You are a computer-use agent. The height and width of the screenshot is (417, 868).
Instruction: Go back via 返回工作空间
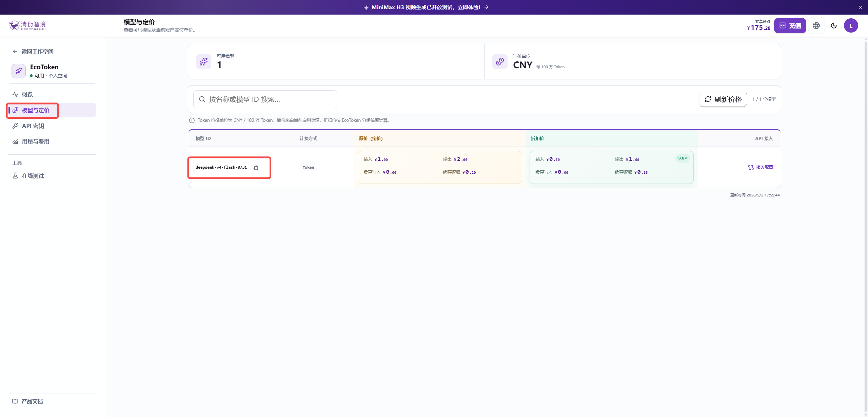[x=33, y=52]
